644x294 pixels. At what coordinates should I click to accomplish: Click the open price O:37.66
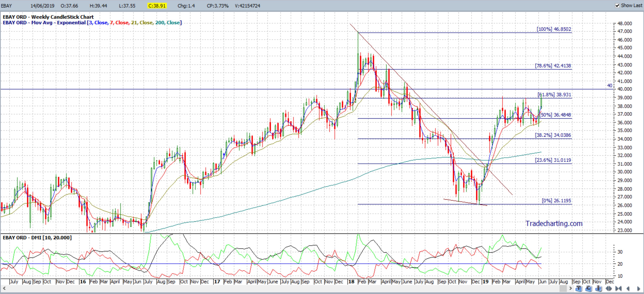[x=69, y=6]
